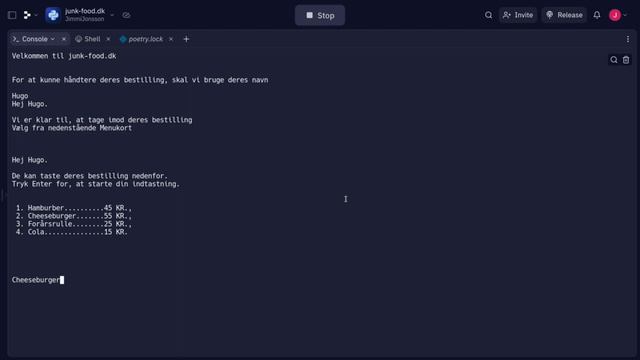Close the Console tab

coord(64,39)
